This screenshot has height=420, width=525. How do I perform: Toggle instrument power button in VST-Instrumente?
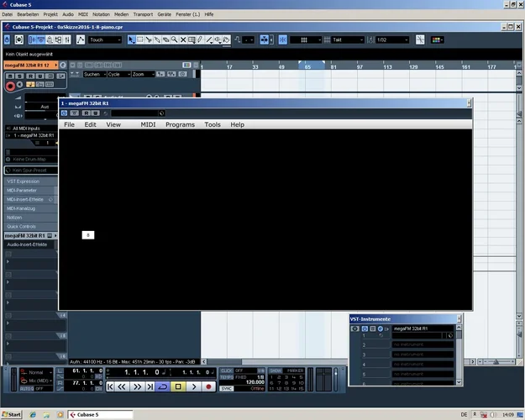point(365,329)
